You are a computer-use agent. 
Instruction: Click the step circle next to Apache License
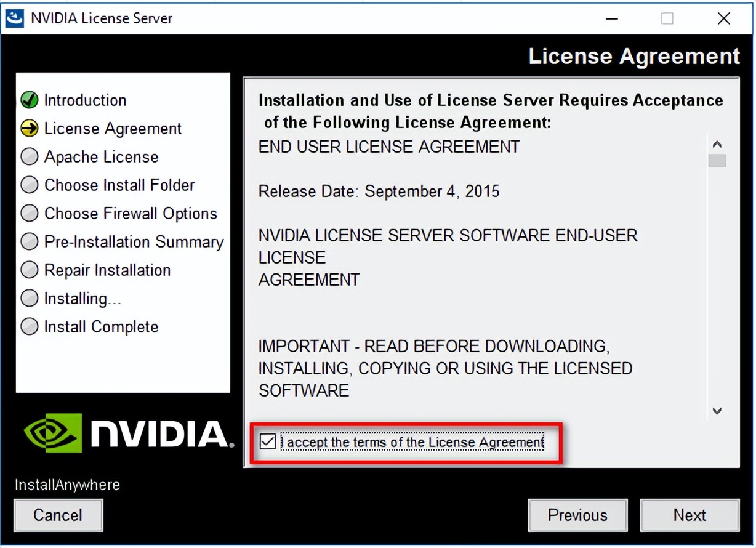30,156
